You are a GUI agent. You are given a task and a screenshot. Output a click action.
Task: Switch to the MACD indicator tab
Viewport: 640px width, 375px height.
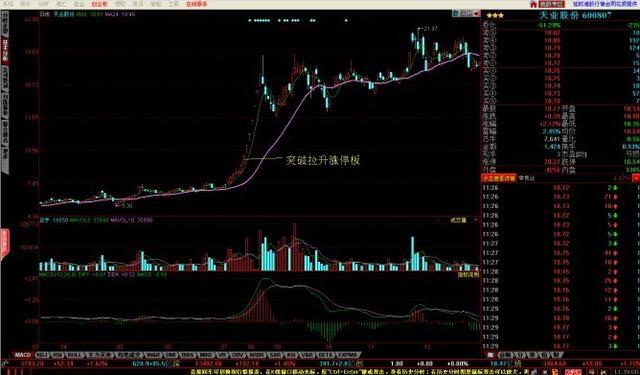pos(22,355)
